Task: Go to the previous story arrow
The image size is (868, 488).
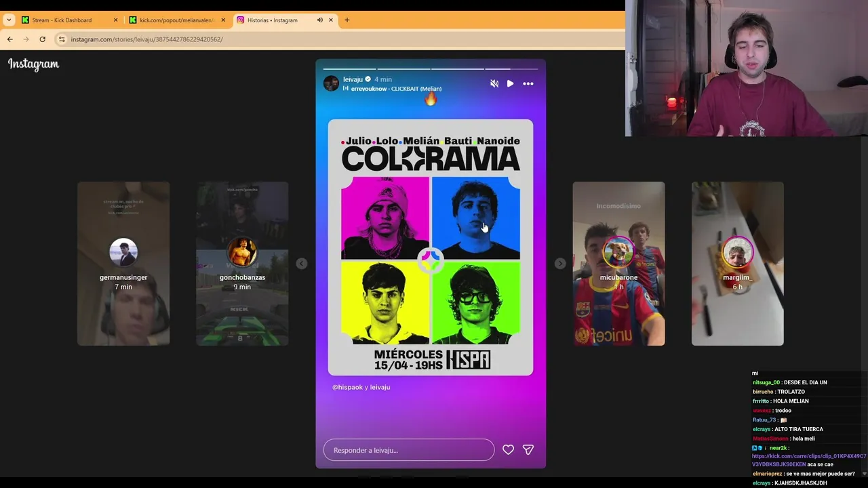Action: (302, 264)
